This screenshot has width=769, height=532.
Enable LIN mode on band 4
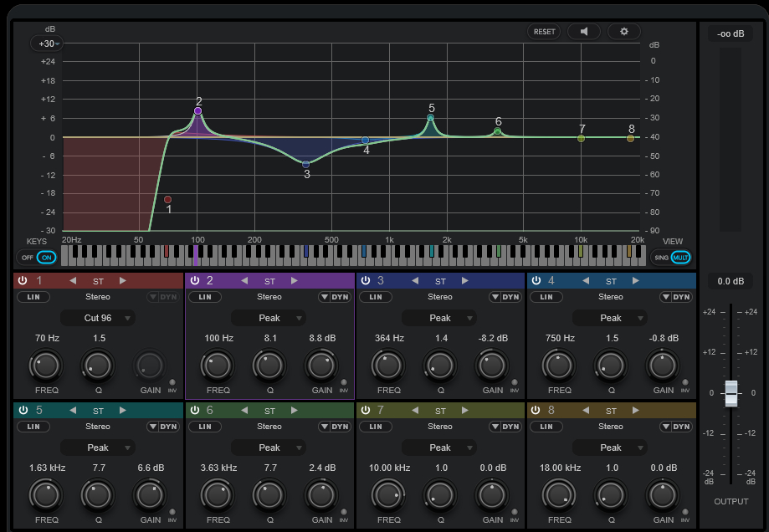[546, 297]
